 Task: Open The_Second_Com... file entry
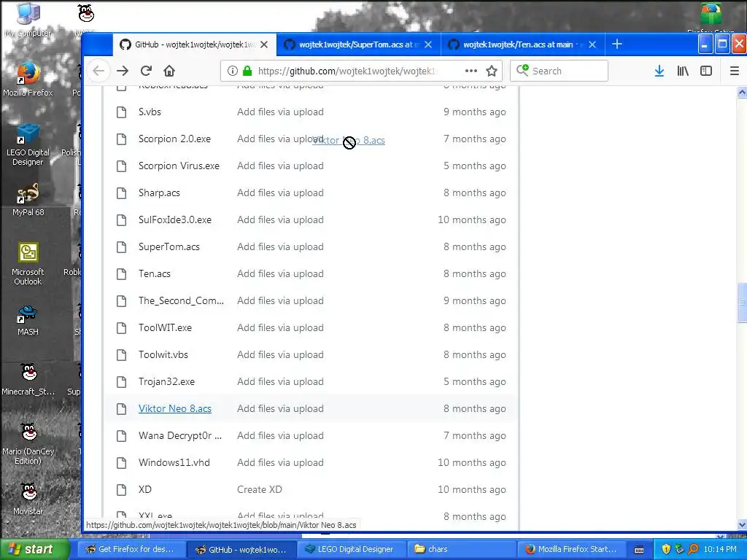point(181,301)
